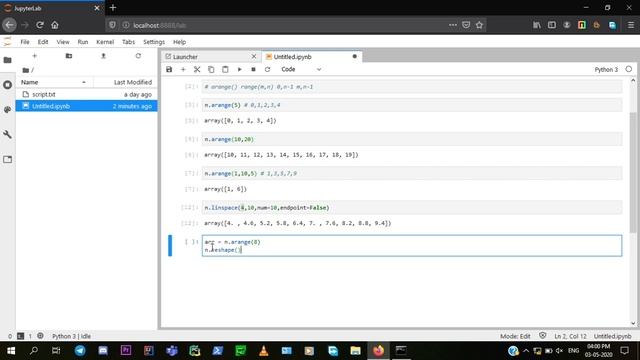Open the File Browser sidebar tab
This screenshot has height=360, width=640.
click(7, 60)
